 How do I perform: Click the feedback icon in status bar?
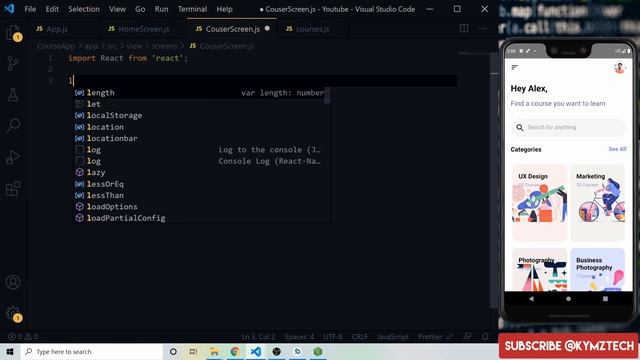pyautogui.click(x=467, y=336)
